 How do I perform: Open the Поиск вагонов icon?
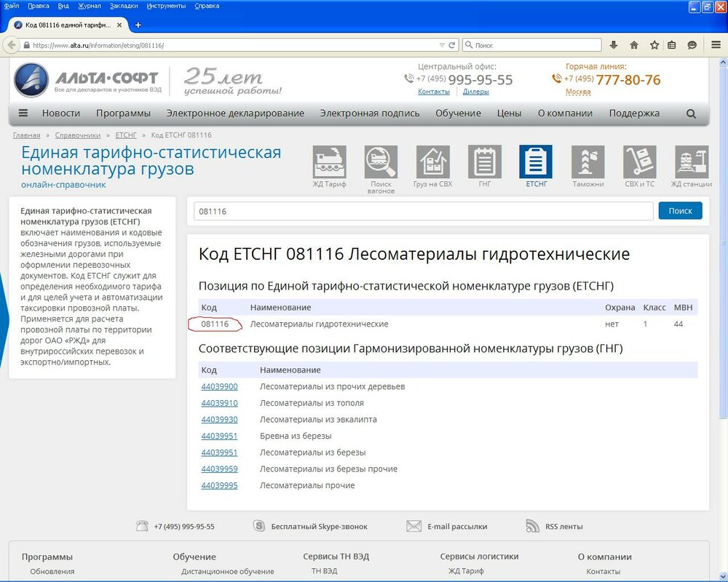coord(381,162)
